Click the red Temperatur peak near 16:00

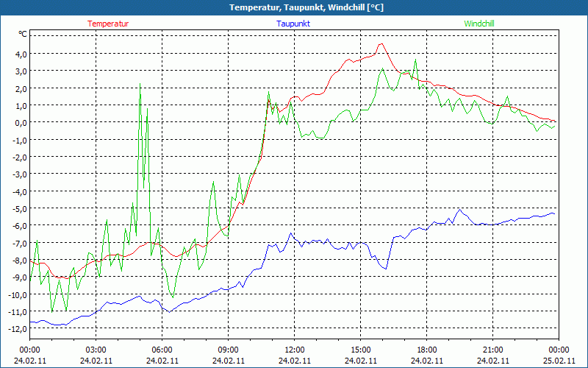[381, 44]
